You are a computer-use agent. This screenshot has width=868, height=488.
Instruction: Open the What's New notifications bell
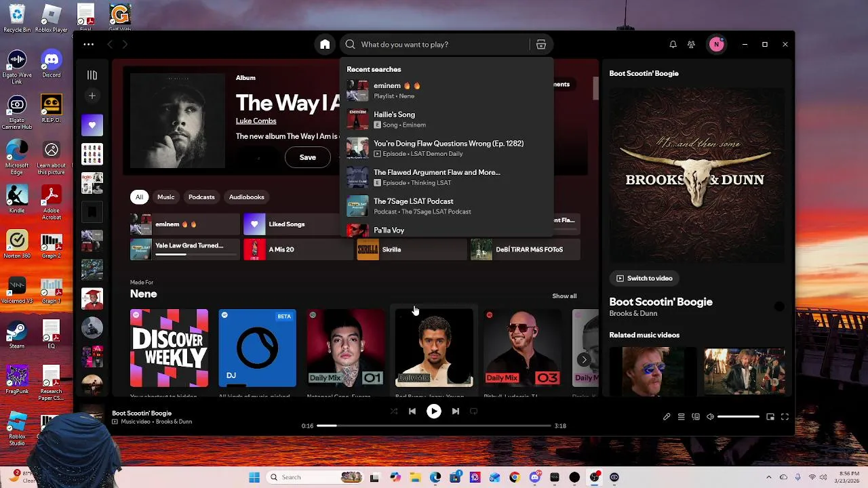click(673, 45)
